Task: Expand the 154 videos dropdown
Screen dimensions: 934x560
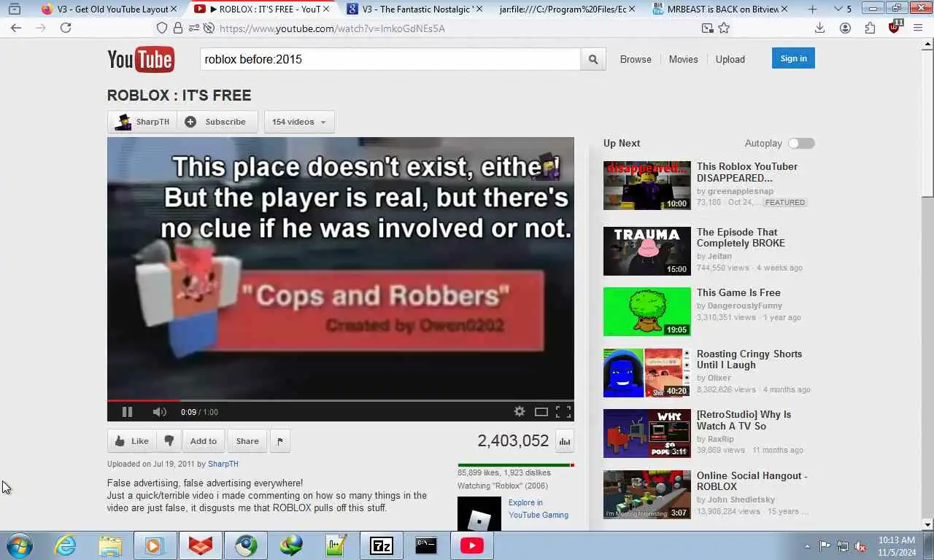Action: [299, 122]
